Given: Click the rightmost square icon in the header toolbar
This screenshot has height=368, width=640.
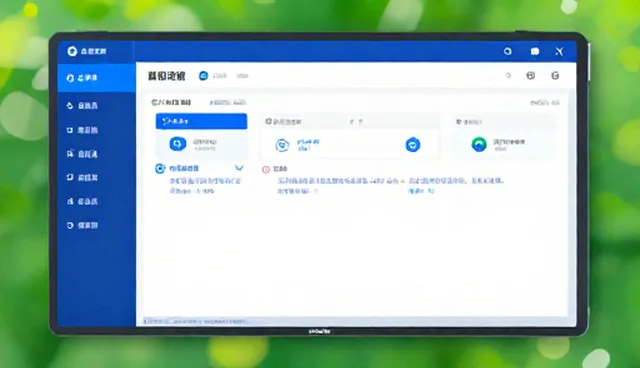Looking at the screenshot, I should click(x=555, y=75).
